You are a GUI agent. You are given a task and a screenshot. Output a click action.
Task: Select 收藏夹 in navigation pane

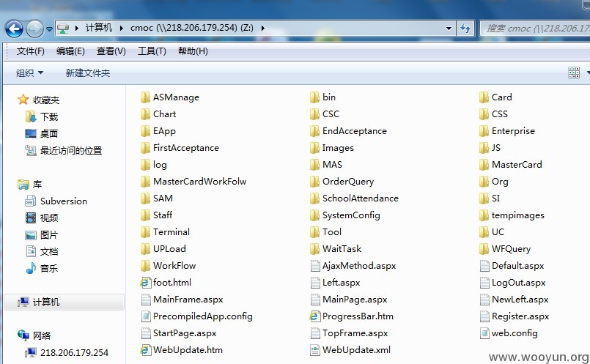[x=38, y=100]
